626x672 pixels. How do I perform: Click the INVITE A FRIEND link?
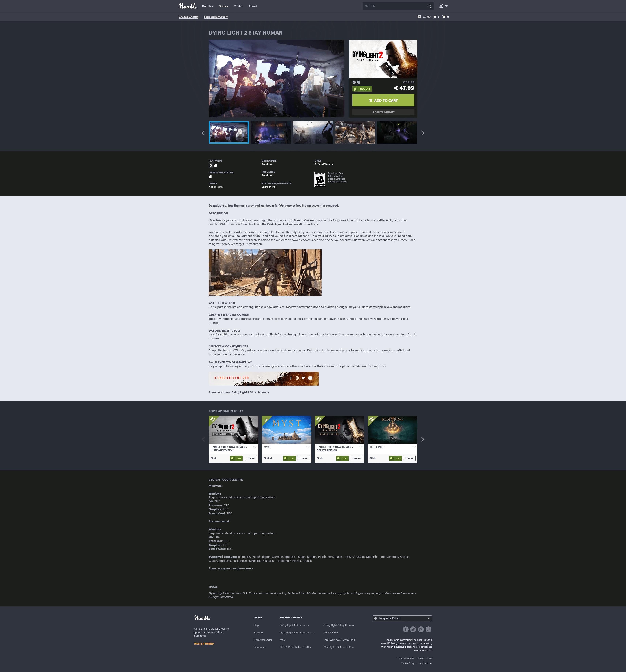[x=204, y=644]
